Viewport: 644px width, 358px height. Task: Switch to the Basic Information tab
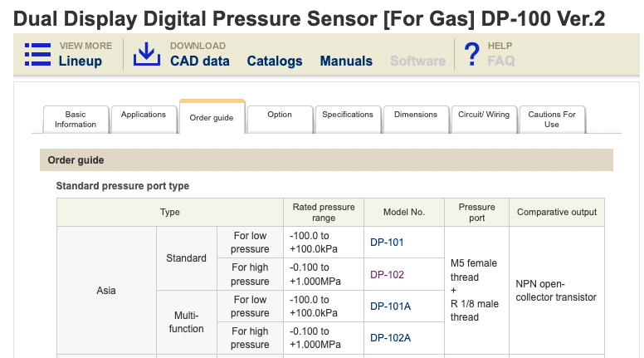coord(76,119)
